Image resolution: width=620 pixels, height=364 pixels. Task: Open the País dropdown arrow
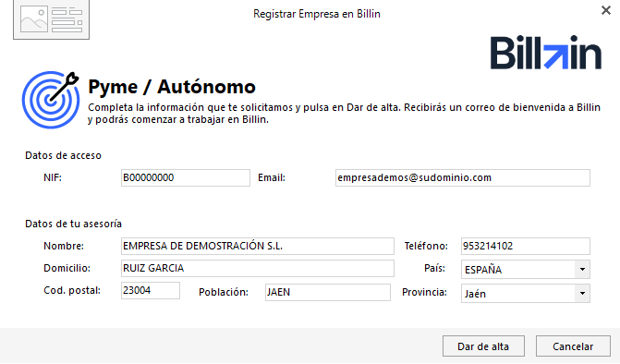pyautogui.click(x=582, y=270)
